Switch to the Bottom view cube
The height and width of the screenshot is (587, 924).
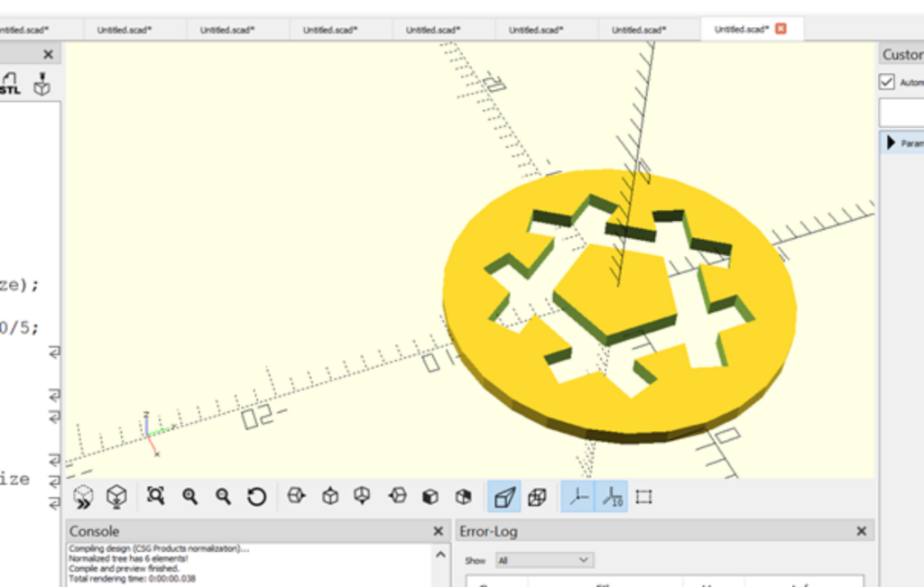[x=363, y=496]
